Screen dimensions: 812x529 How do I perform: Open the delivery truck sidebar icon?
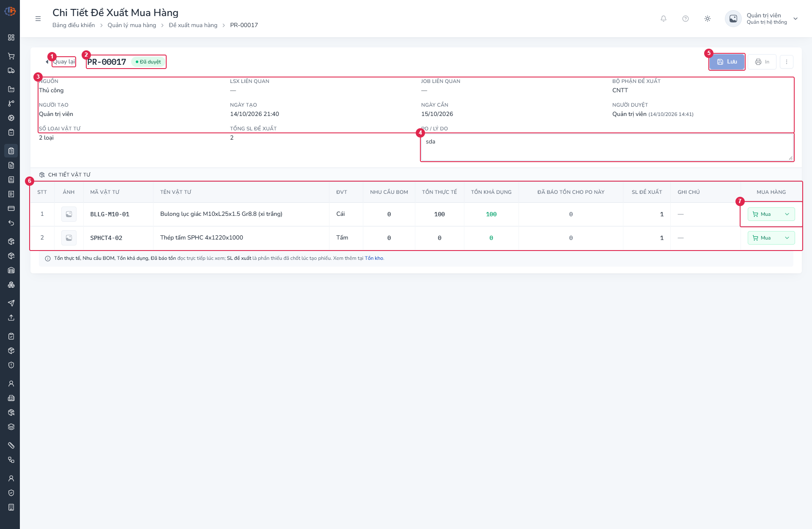click(11, 71)
